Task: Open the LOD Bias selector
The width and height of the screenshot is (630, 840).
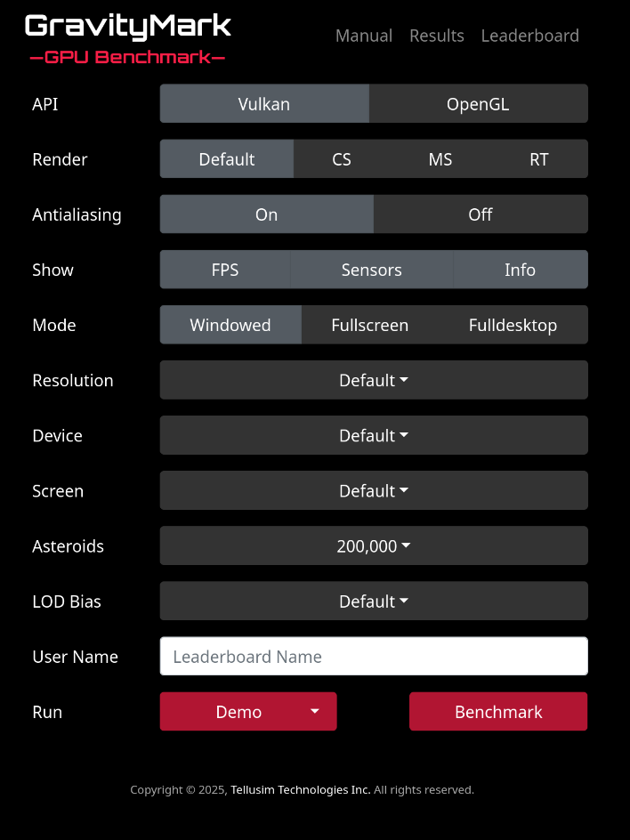Action: click(x=374, y=601)
